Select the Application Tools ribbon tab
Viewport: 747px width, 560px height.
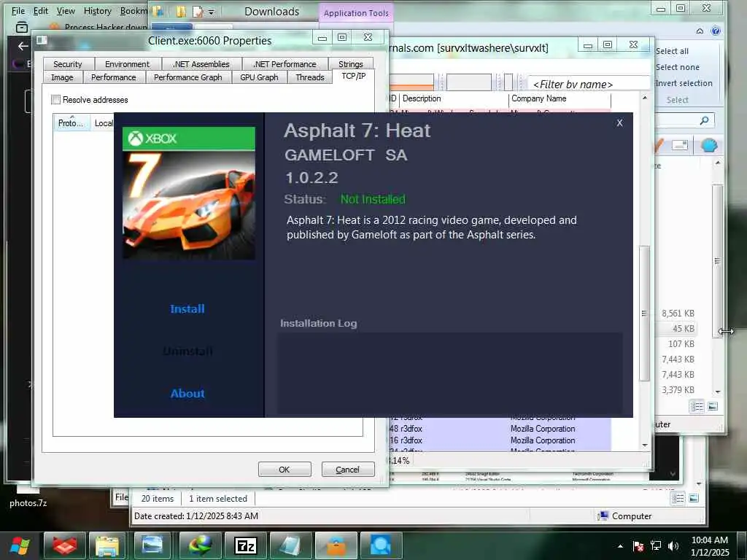tap(356, 13)
